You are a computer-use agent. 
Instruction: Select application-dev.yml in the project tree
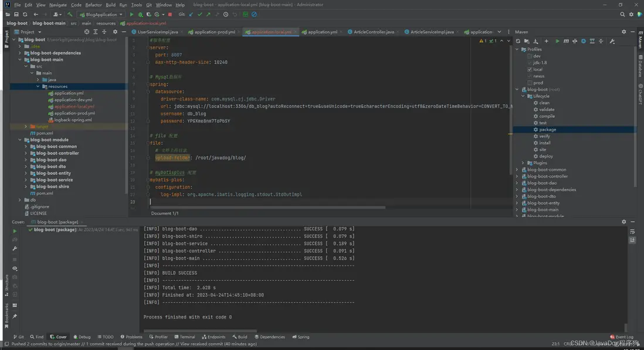pyautogui.click(x=73, y=100)
